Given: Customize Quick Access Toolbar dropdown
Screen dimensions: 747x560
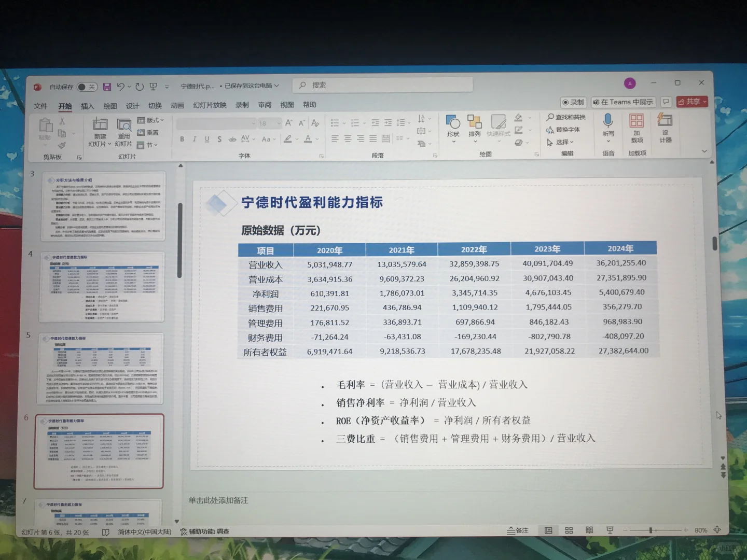Looking at the screenshot, I should [167, 87].
